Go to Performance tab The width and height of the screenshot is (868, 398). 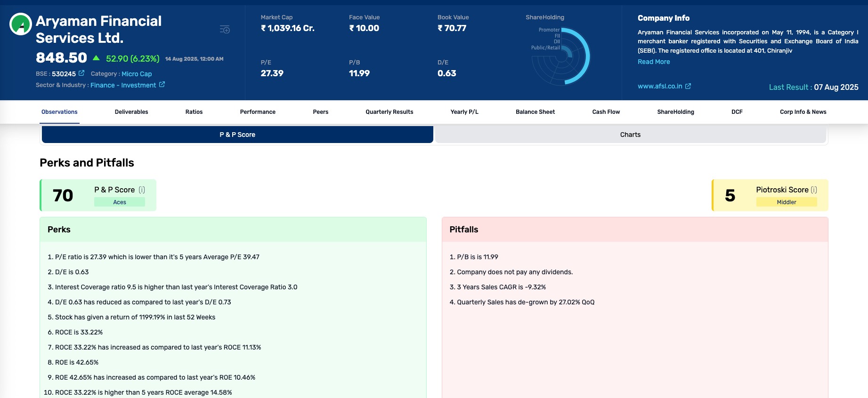click(x=258, y=112)
